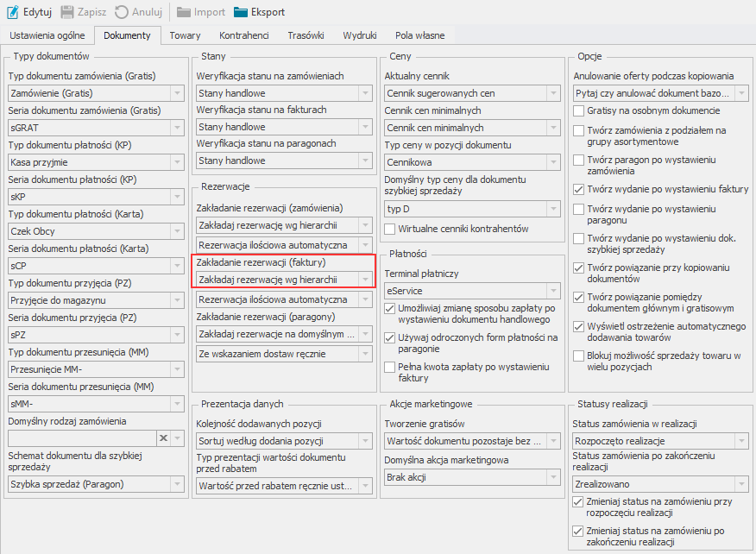Enable Gratisy na osobnym dokumencie checkbox
Image resolution: width=756 pixels, height=554 pixels.
pyautogui.click(x=579, y=111)
